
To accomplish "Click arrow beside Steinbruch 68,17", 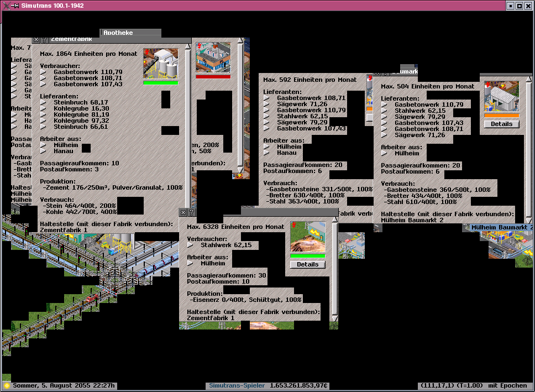I will tap(44, 103).
